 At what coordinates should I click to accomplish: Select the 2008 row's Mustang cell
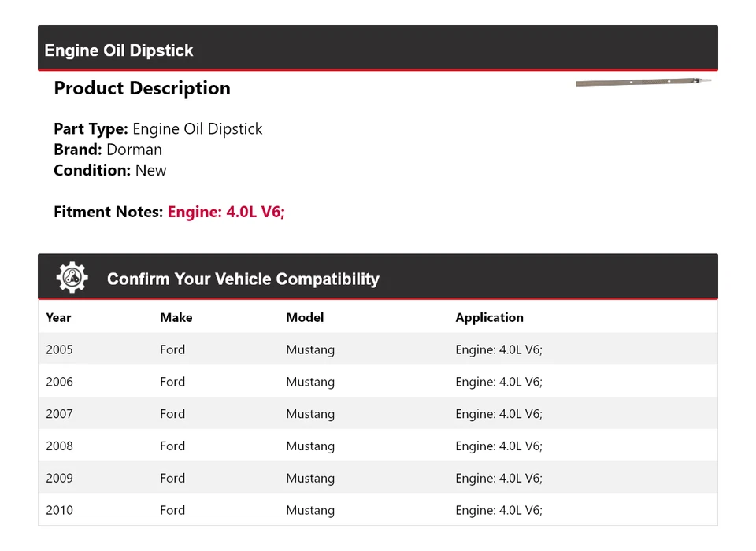(x=310, y=446)
